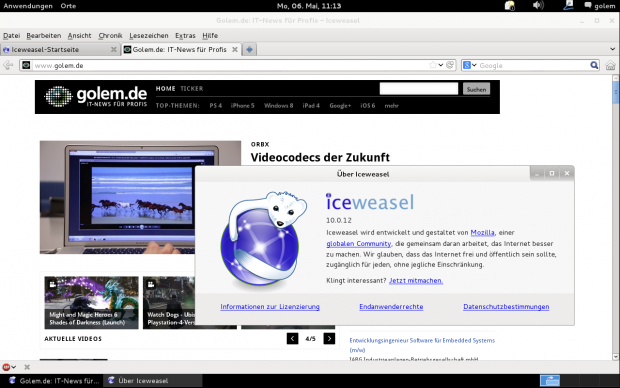Open the list all tabs dropdown
Screen dimensions: 620x388
(x=612, y=49)
